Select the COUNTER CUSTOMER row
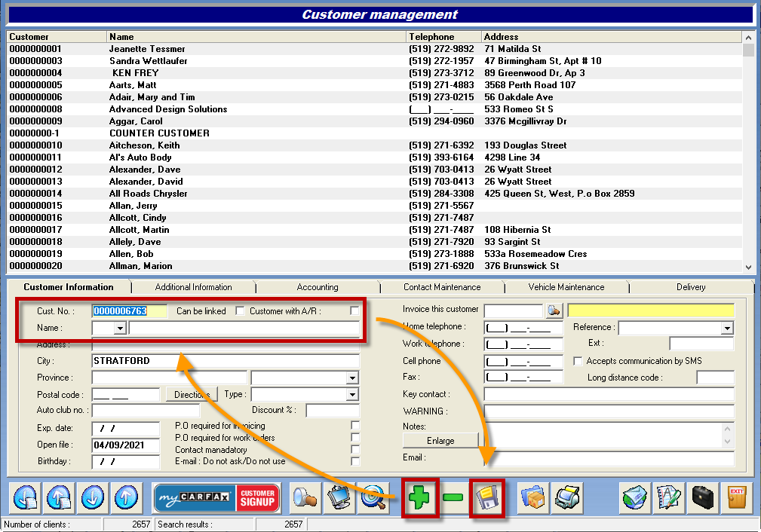The width and height of the screenshot is (761, 532). point(374,133)
